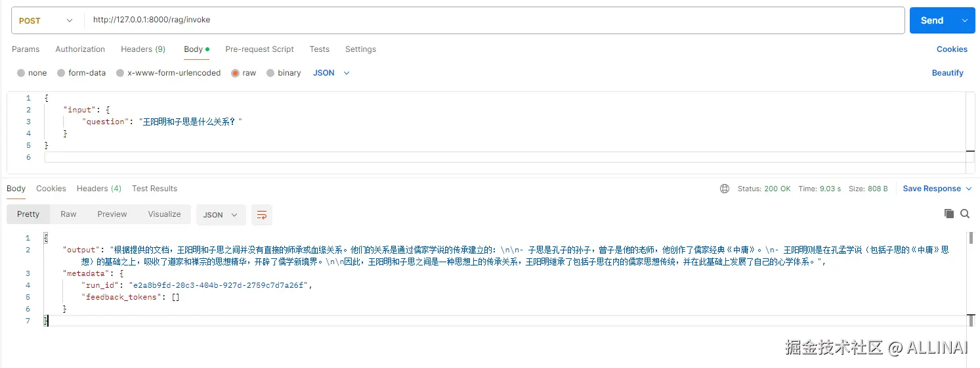Viewport: 980px width, 368px height.
Task: Open the Settings tab
Action: tap(360, 49)
